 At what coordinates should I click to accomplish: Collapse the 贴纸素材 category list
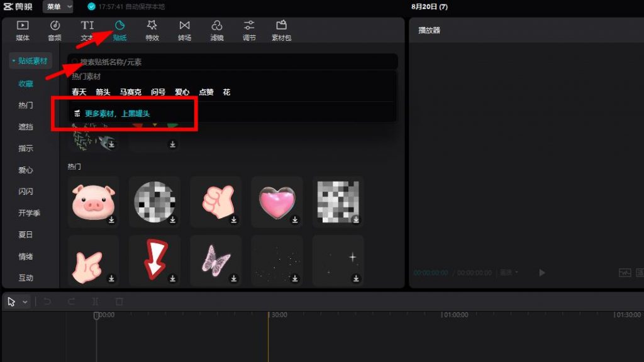pos(30,61)
